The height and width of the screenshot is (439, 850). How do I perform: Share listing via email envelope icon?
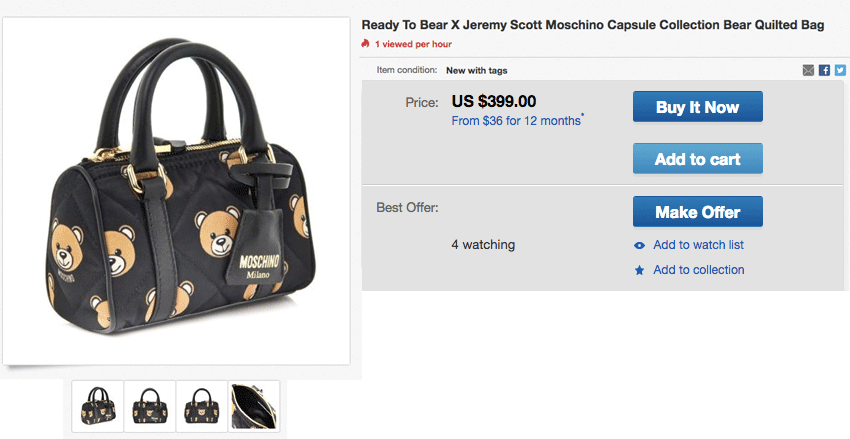pos(808,70)
